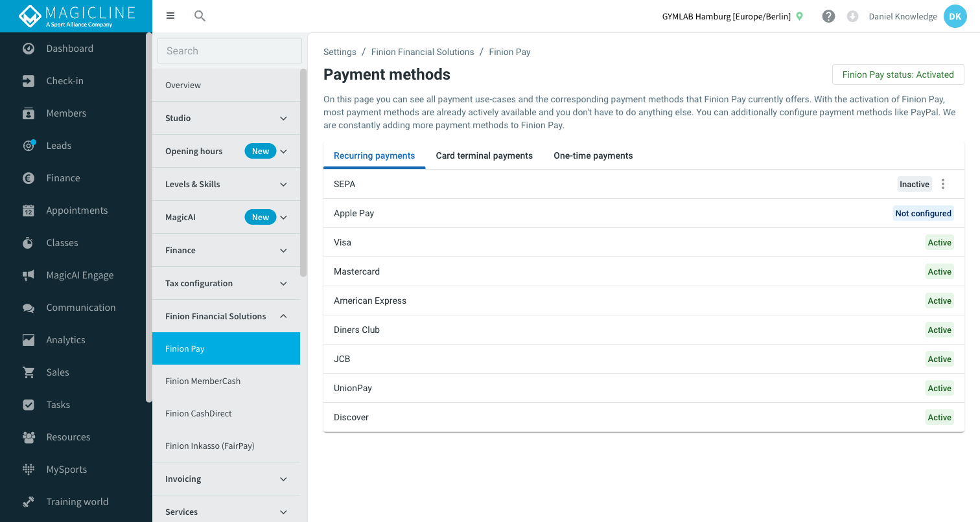Open Finion Inkasso (FairPay) settings
The height and width of the screenshot is (522, 980).
coord(226,446)
